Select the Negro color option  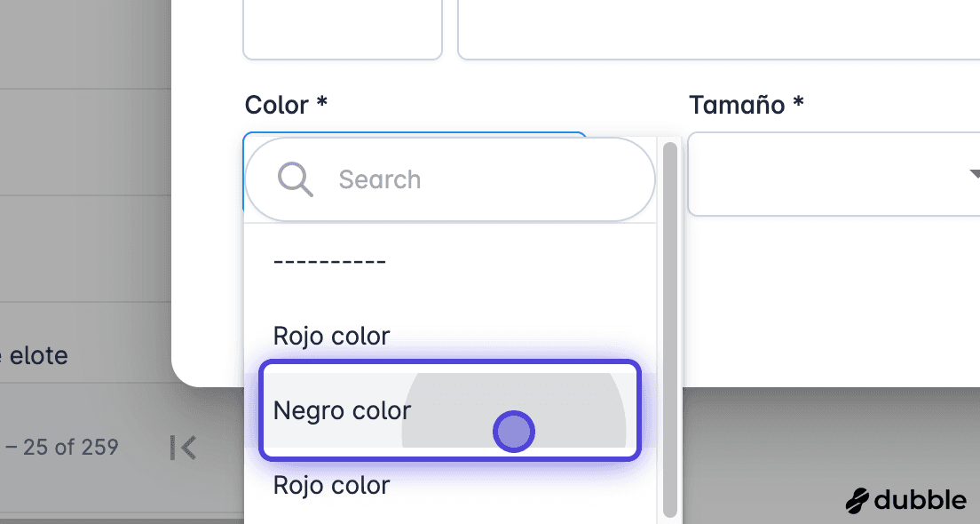(450, 410)
